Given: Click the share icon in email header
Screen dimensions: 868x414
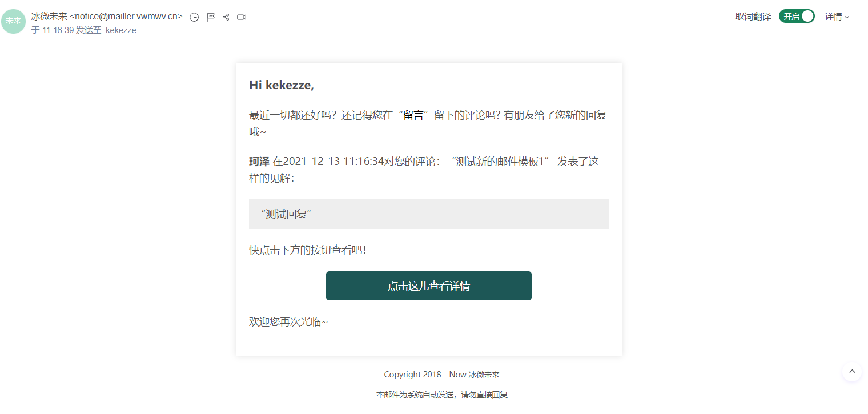Looking at the screenshot, I should pyautogui.click(x=226, y=17).
